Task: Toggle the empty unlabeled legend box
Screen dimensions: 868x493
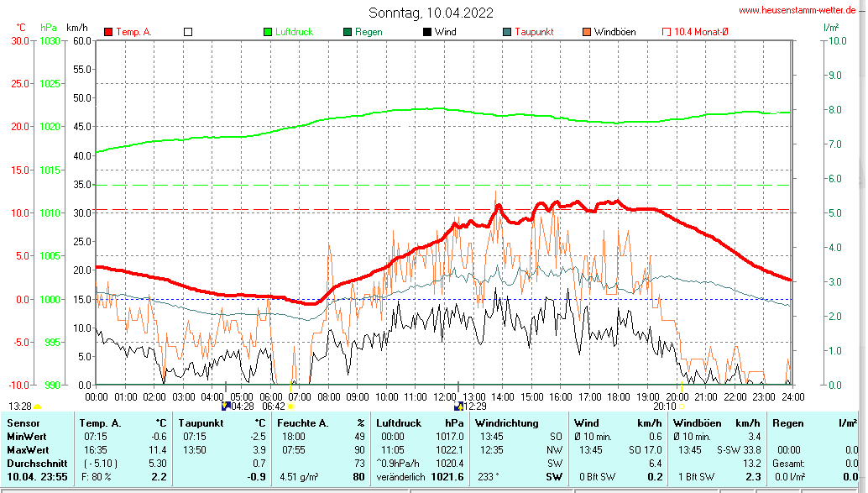Action: pos(188,32)
